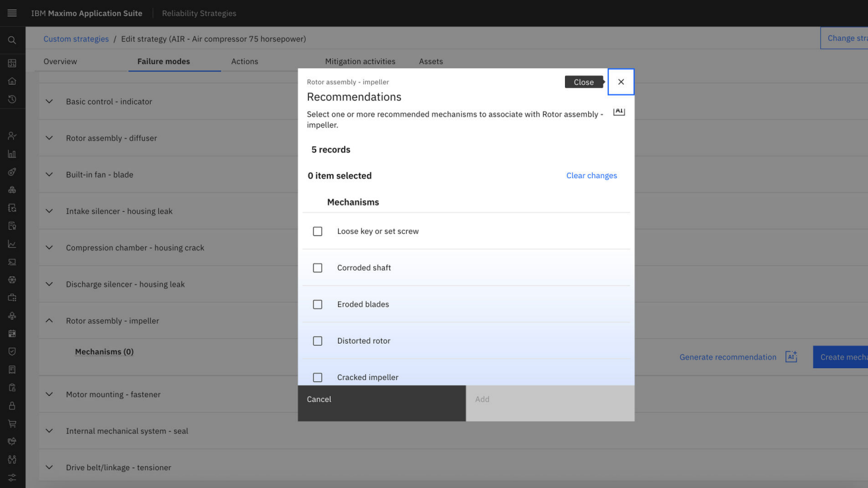Click the padlock icon in sidebar
The width and height of the screenshot is (868, 488).
[x=12, y=406]
